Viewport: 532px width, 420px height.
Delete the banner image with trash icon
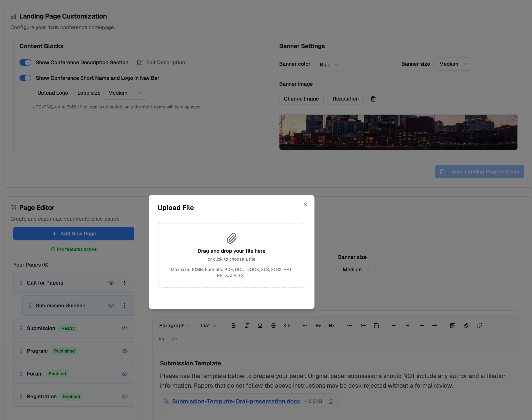click(373, 99)
